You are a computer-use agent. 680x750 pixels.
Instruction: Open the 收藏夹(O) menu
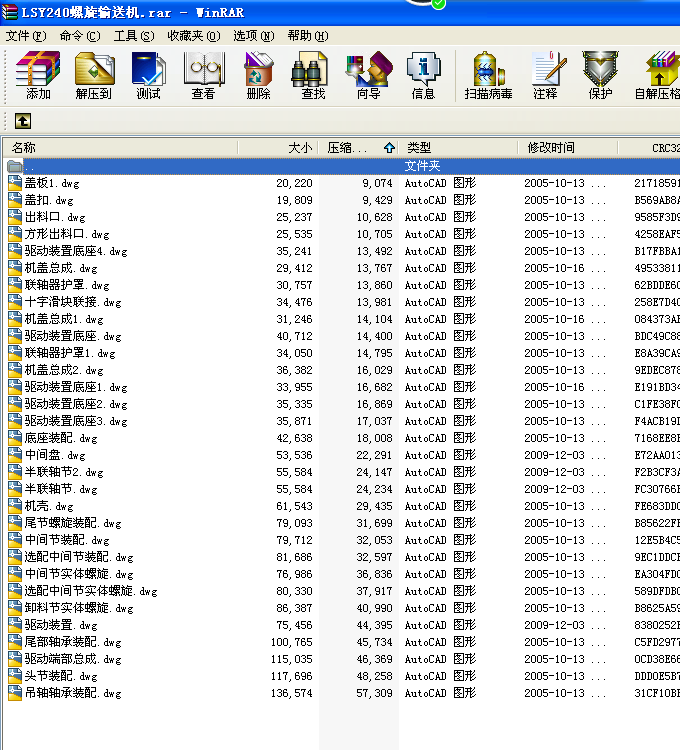click(194, 36)
